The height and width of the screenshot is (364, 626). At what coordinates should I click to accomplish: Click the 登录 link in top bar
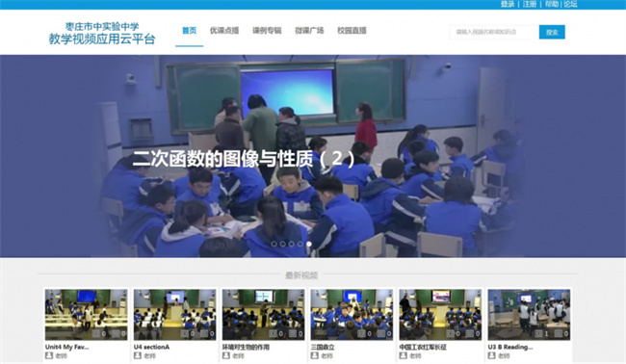tap(508, 4)
